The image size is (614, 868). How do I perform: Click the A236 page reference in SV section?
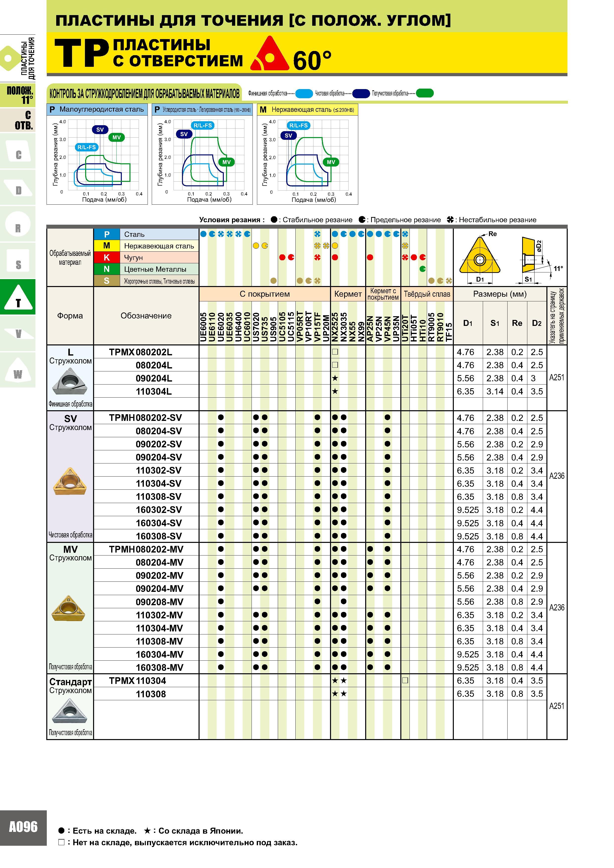(557, 476)
